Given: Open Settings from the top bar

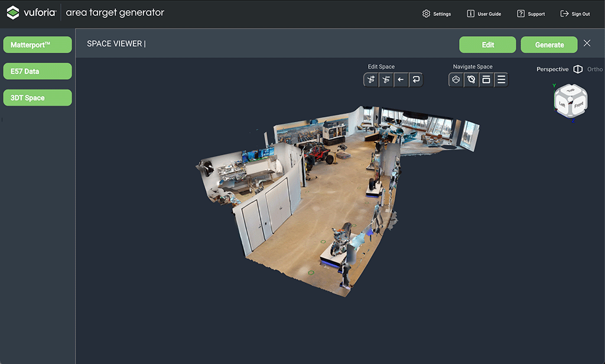Looking at the screenshot, I should point(437,14).
